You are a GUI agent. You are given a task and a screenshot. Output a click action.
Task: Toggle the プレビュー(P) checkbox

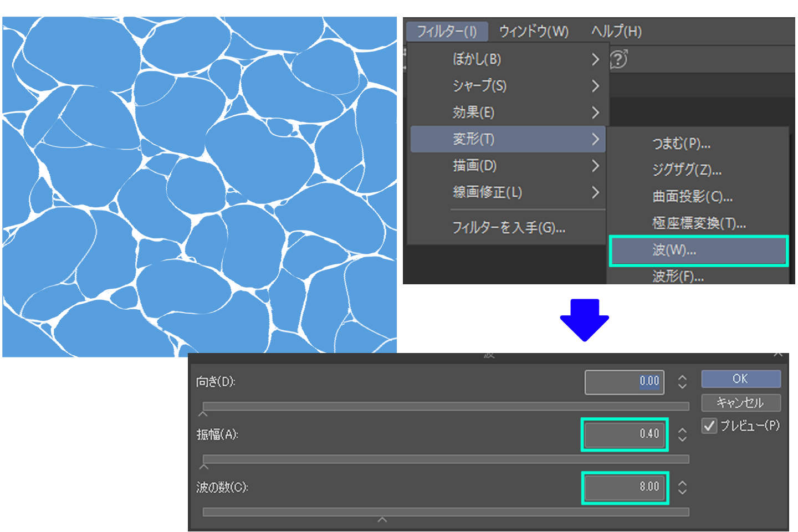(709, 426)
